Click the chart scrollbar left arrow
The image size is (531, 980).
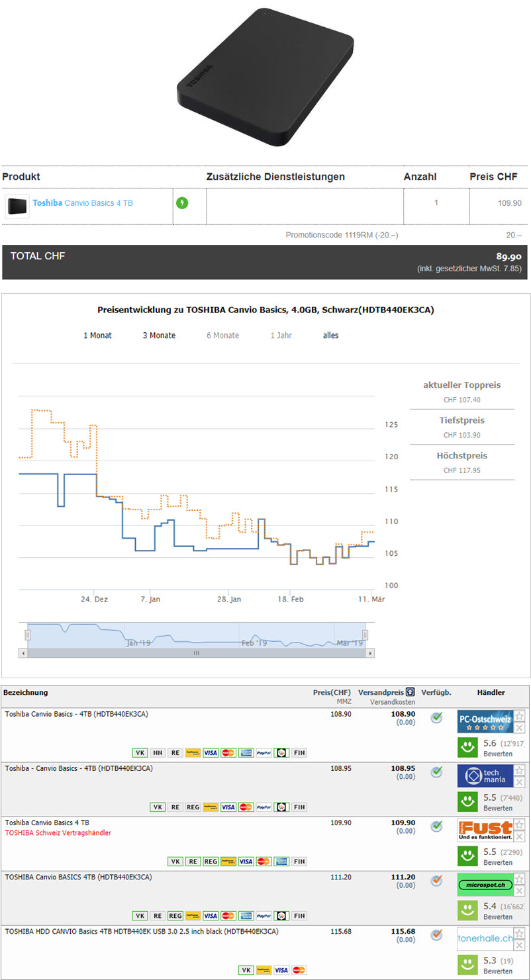tap(24, 653)
